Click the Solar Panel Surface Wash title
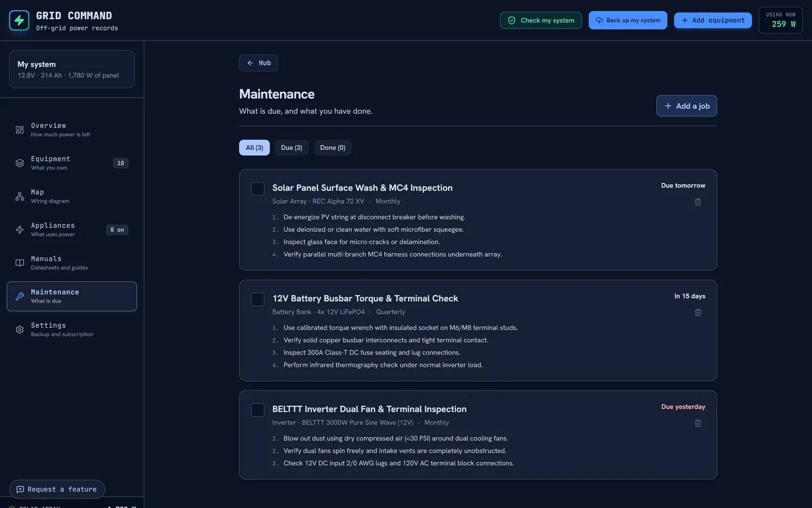Image resolution: width=812 pixels, height=508 pixels. pyautogui.click(x=362, y=188)
